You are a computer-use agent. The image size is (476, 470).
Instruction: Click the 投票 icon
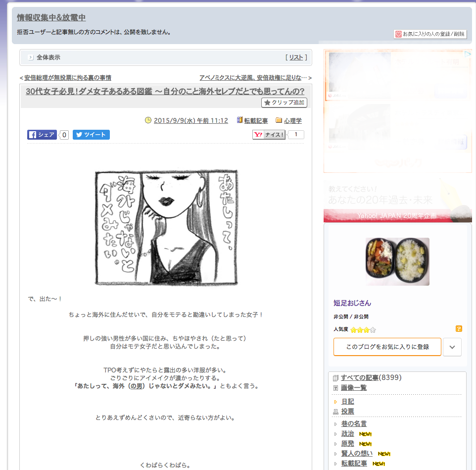point(335,412)
